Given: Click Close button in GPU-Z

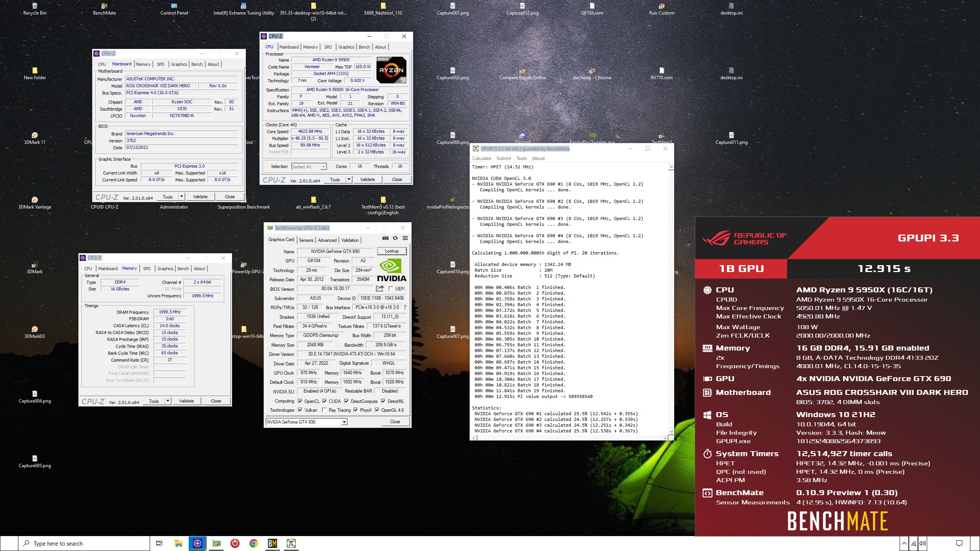Looking at the screenshot, I should [395, 422].
